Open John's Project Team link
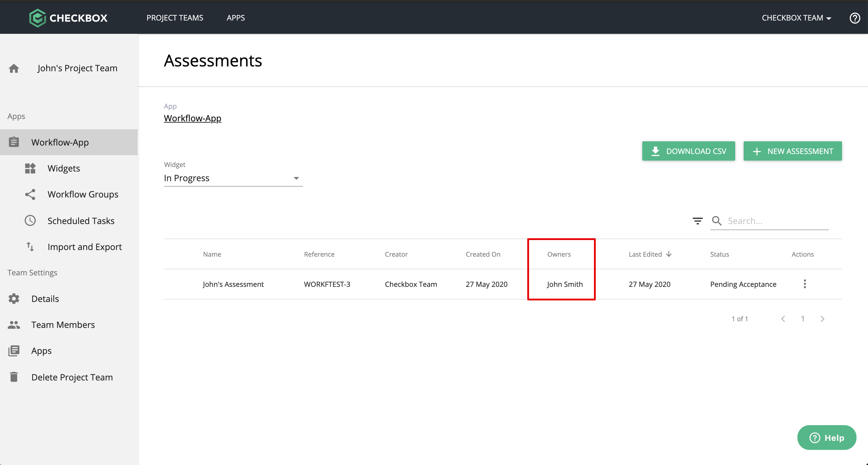 coord(78,68)
